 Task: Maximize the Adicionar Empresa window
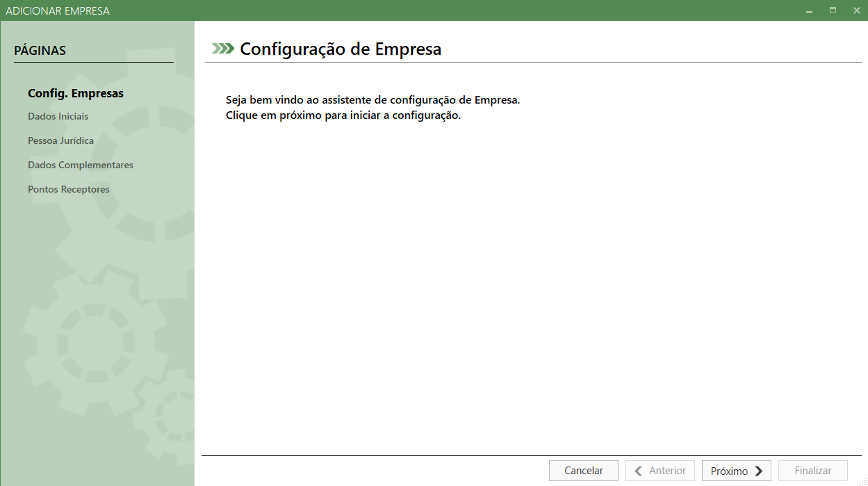pos(833,10)
